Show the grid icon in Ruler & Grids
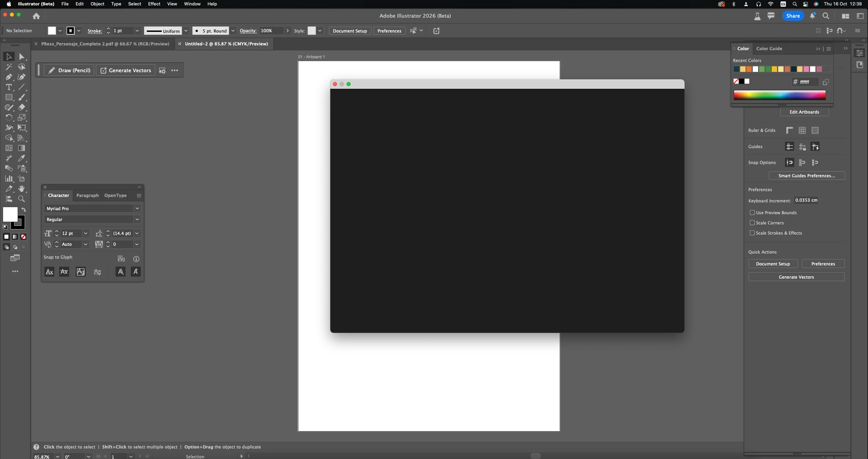The image size is (868, 459). pyautogui.click(x=802, y=131)
